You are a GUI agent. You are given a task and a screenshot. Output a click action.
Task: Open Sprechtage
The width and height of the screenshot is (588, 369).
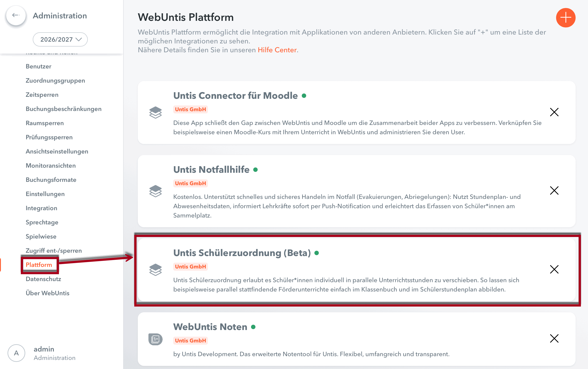tap(42, 222)
